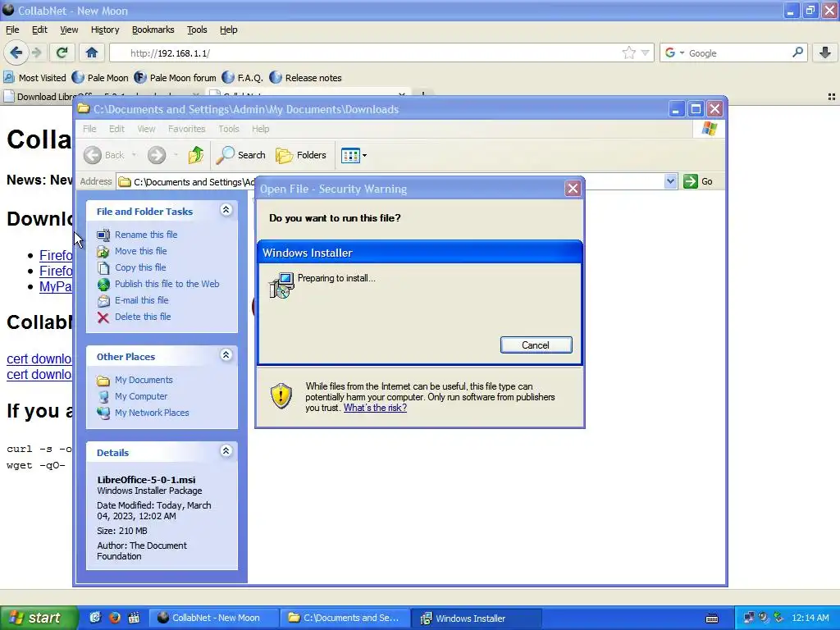Viewport: 840px width, 630px height.
Task: Go to the browser home page
Action: (92, 52)
